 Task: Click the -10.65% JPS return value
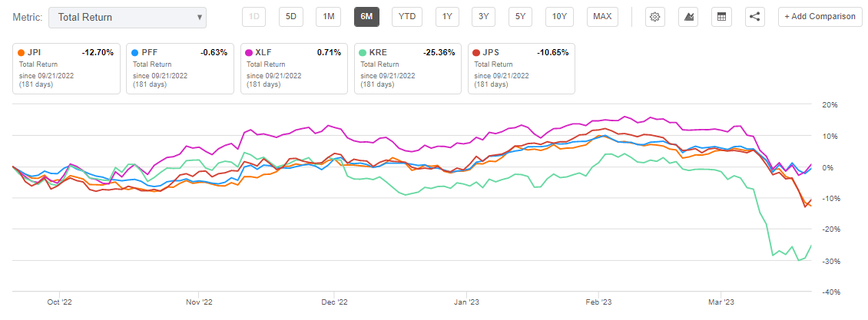tap(553, 53)
